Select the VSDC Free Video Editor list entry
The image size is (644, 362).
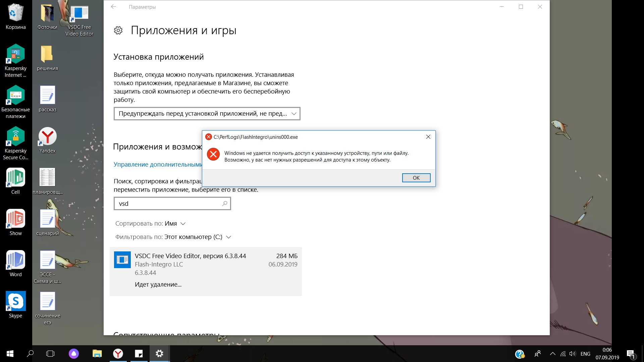[x=206, y=271]
